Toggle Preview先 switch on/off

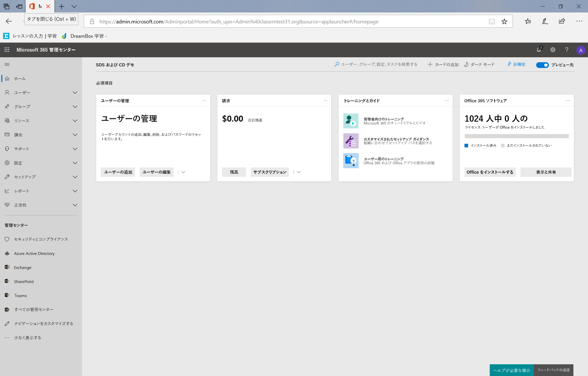pos(542,65)
